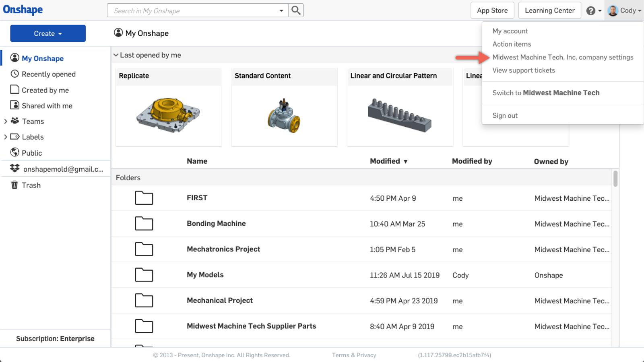Viewport: 644px width, 362px height.
Task: Open the search options dropdown arrow
Action: pos(281,10)
